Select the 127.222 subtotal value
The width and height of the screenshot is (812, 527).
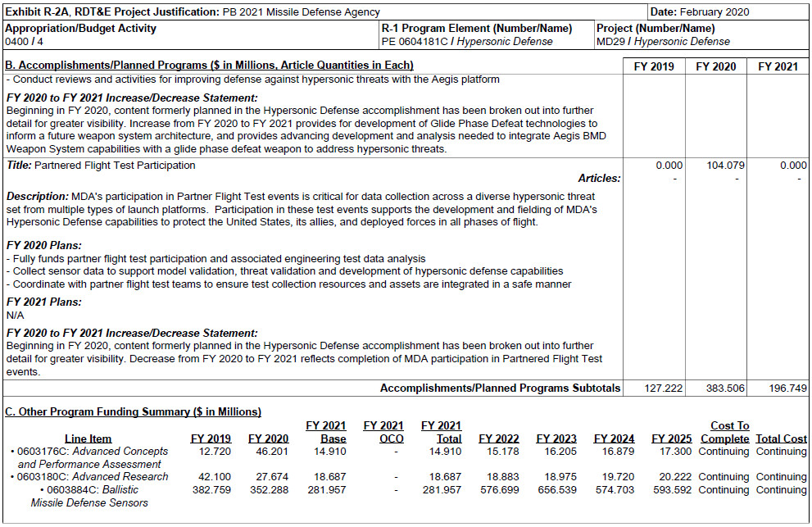663,388
